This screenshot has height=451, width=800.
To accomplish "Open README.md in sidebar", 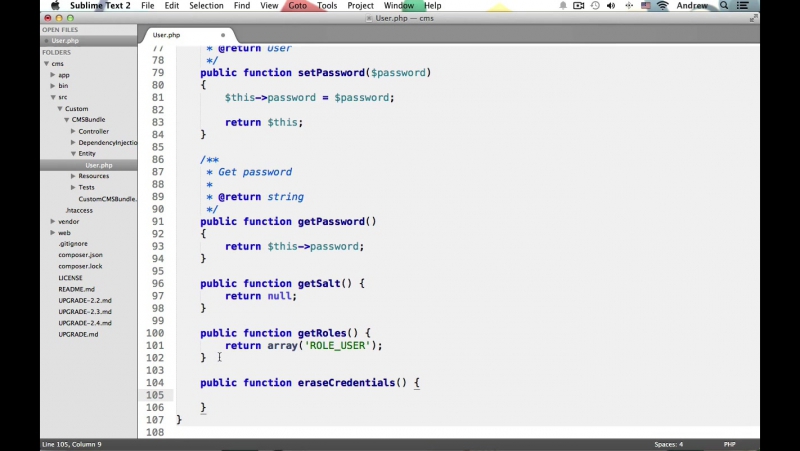I will click(x=77, y=289).
